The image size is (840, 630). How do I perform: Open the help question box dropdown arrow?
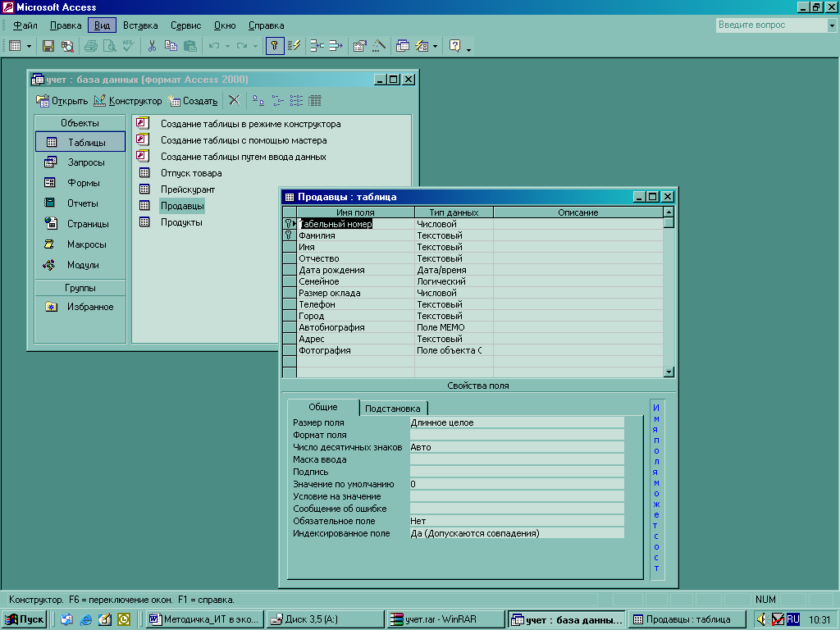coord(832,25)
